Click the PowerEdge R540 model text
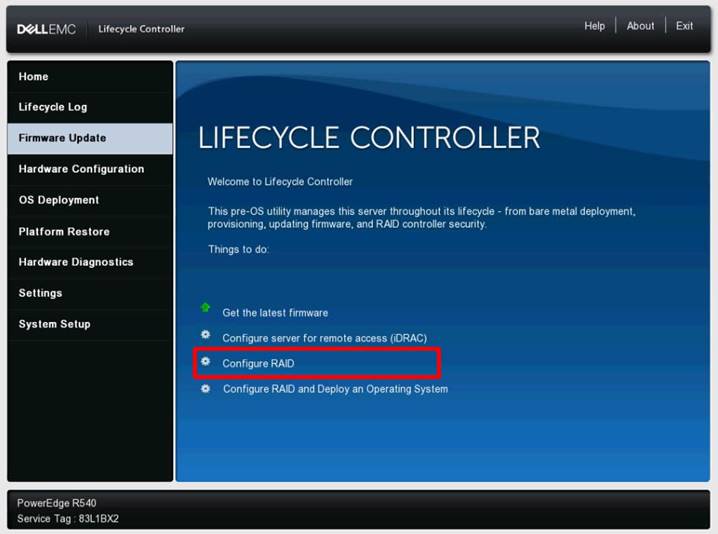The width and height of the screenshot is (718, 534). [x=57, y=503]
